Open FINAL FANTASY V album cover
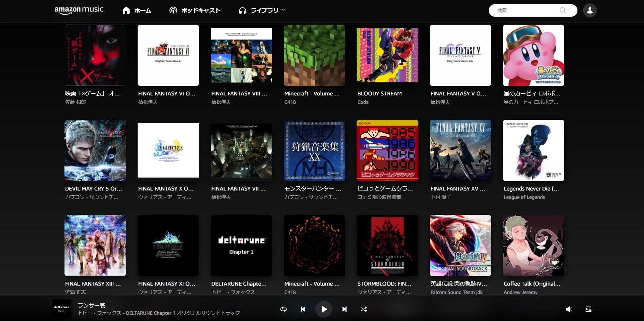 (x=460, y=55)
